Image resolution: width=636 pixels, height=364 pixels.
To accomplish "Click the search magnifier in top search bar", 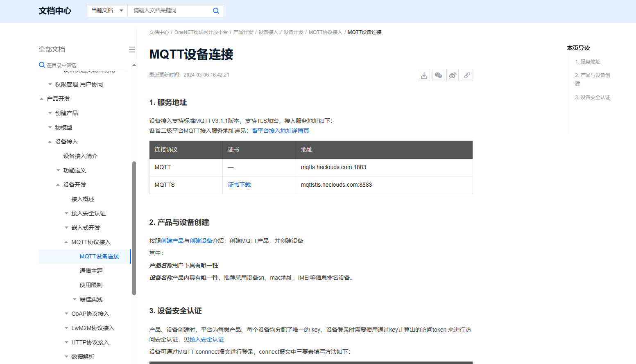I will click(x=216, y=10).
